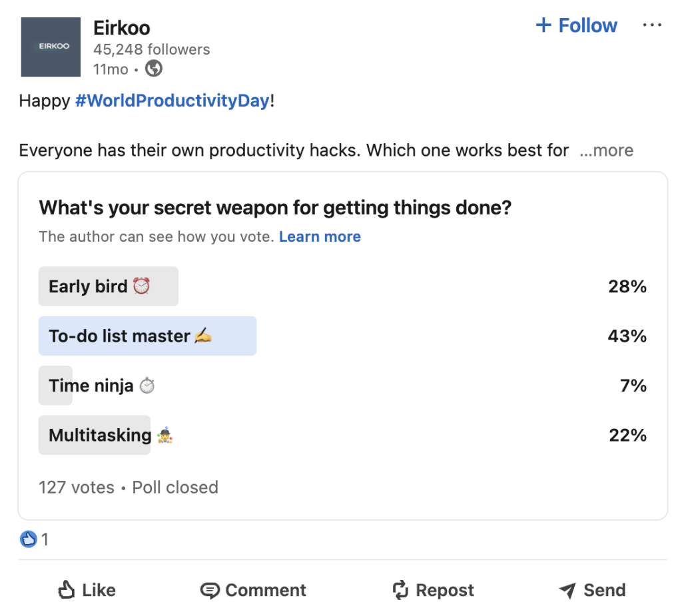Click the Repost arrows icon

pos(400,590)
